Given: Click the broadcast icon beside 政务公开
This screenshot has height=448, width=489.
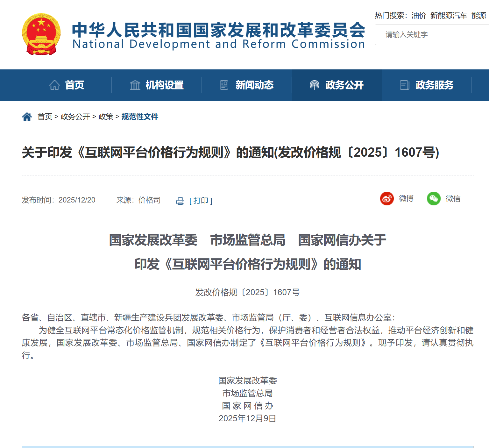Looking at the screenshot, I should [314, 85].
